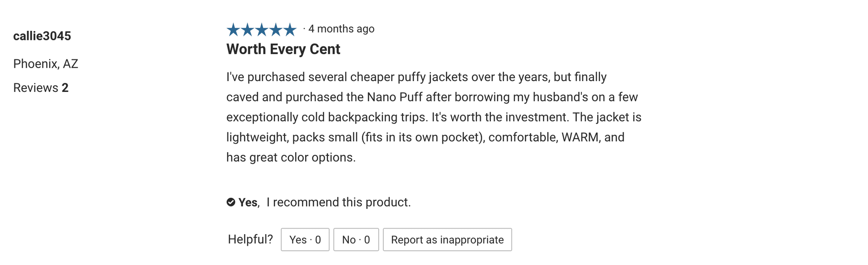
Task: Mark the review unhelpful with No · 0
Action: [356, 239]
